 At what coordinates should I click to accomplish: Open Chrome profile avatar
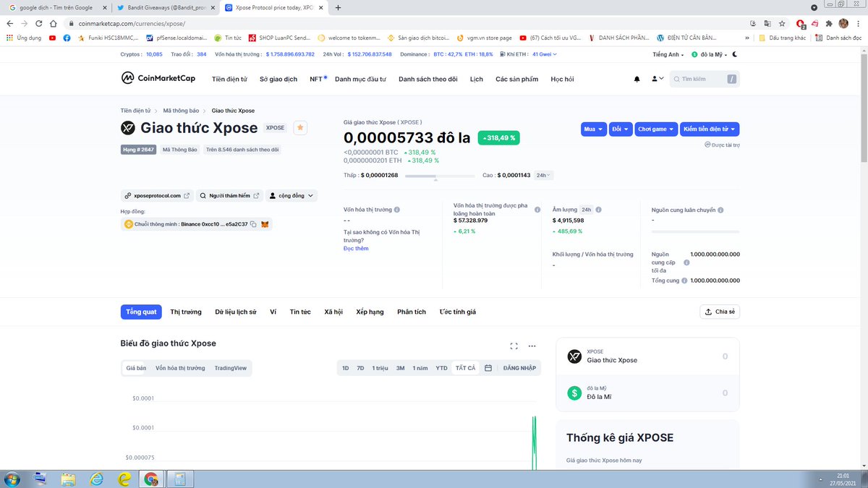pyautogui.click(x=843, y=23)
